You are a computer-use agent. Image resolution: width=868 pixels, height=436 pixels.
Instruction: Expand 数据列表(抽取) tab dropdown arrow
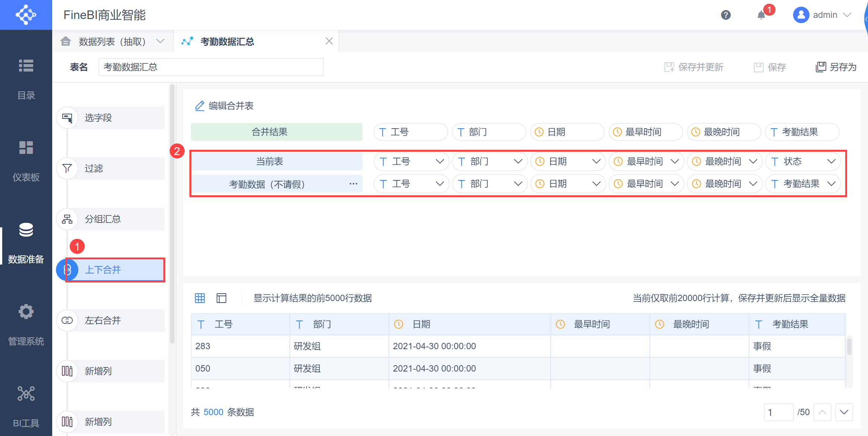[x=160, y=41]
